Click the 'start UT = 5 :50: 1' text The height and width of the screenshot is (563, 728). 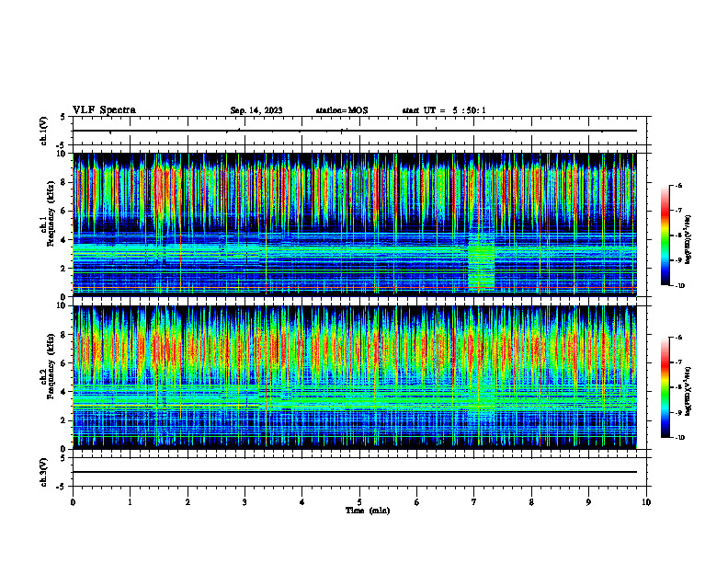click(444, 110)
